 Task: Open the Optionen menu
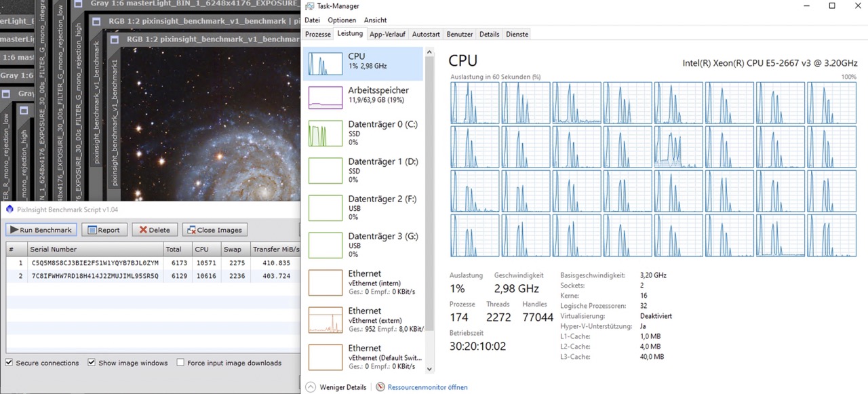coord(342,20)
